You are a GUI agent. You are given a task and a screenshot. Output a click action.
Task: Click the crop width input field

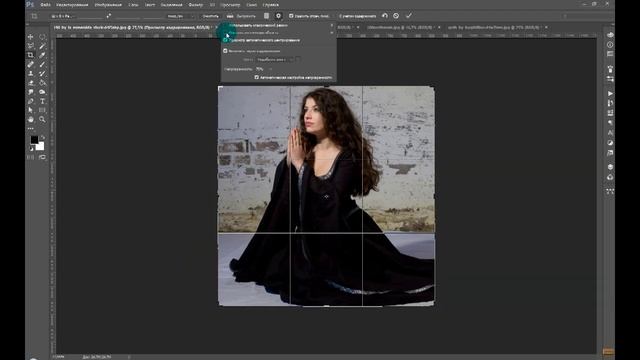[90, 16]
